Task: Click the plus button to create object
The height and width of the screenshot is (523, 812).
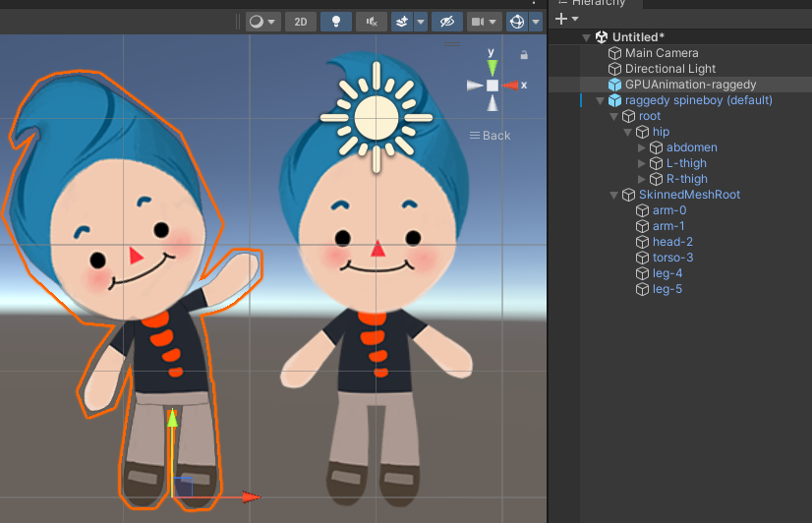Action: pos(560,19)
